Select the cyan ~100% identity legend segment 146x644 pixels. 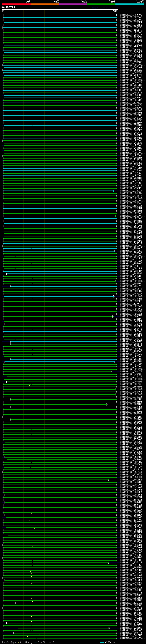tap(129, 4)
